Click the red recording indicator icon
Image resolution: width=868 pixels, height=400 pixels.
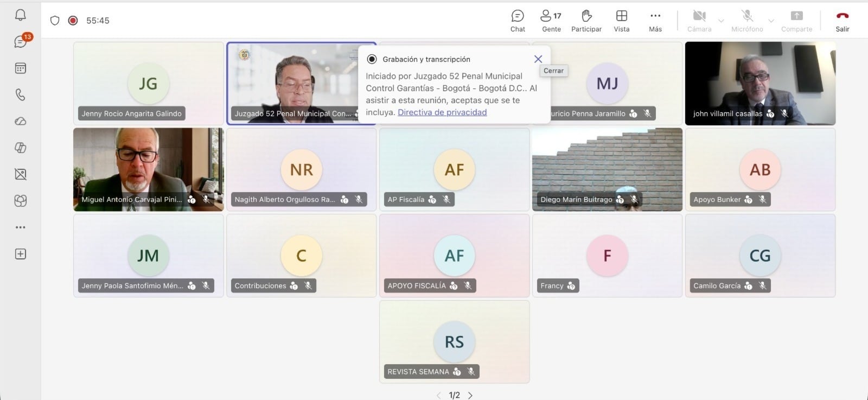click(x=73, y=21)
